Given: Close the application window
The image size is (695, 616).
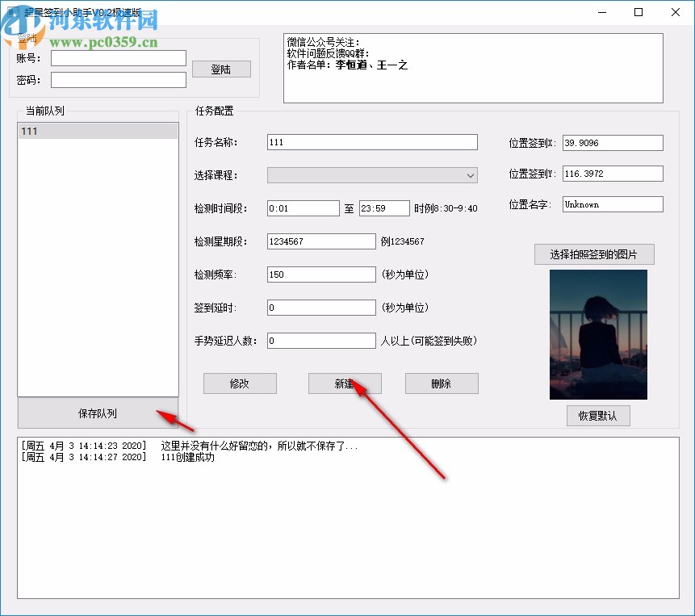Looking at the screenshot, I should (x=676, y=12).
